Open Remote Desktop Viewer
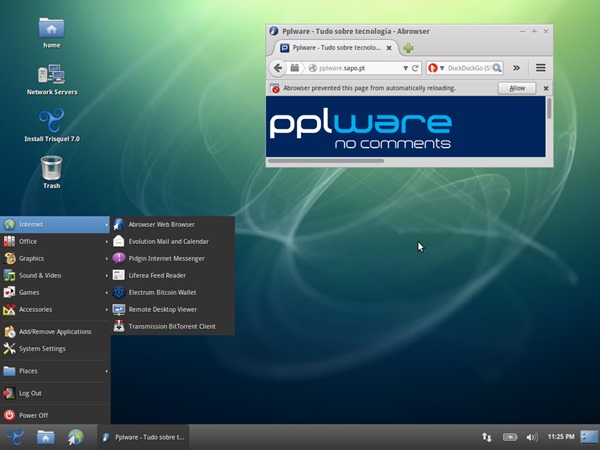Screen dimensions: 600x450 coord(173,309)
